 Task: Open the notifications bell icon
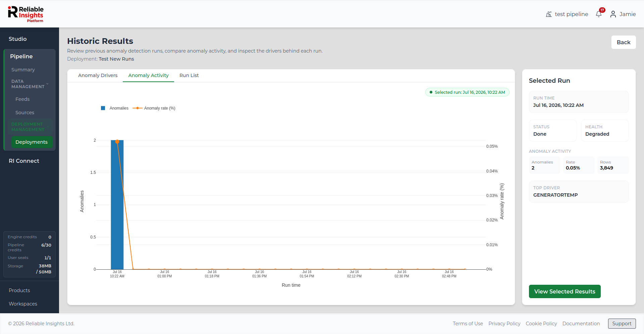point(599,14)
